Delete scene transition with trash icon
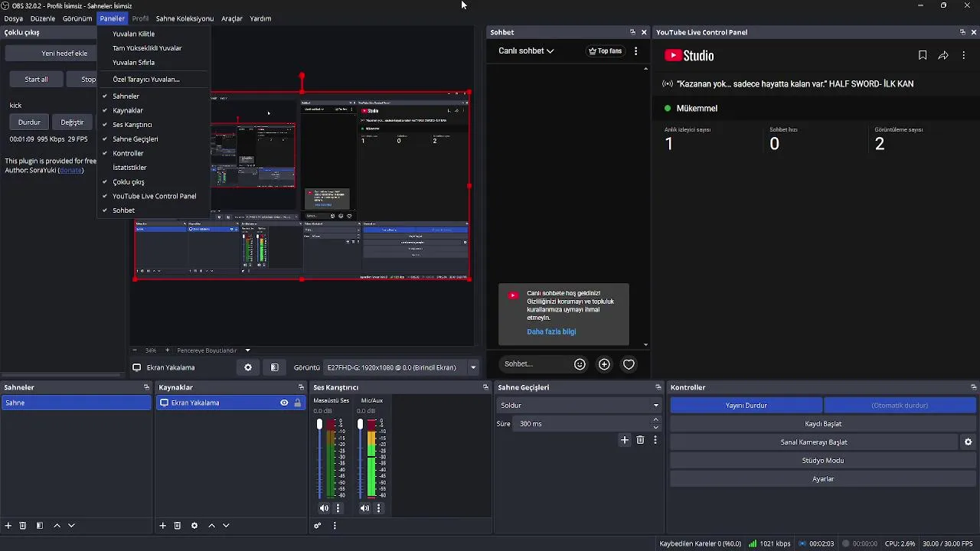This screenshot has height=551, width=980. (x=641, y=440)
